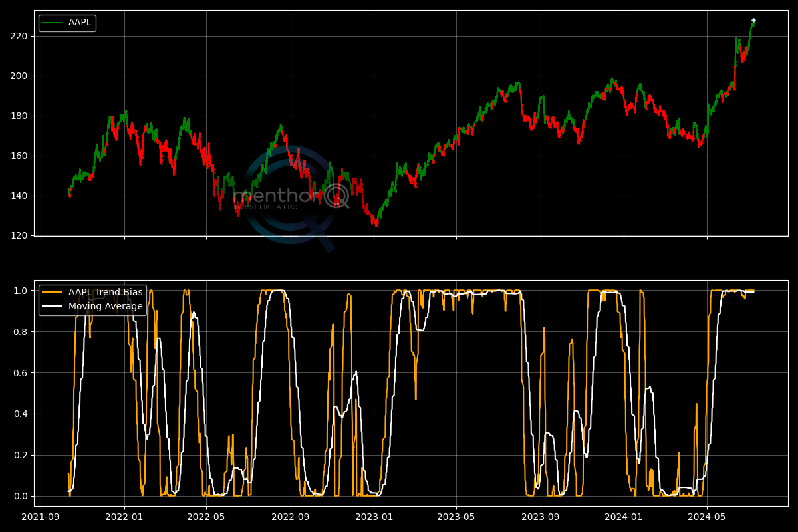Click the green AAPL legend line sample
Image resolution: width=798 pixels, height=532 pixels.
tap(52, 23)
